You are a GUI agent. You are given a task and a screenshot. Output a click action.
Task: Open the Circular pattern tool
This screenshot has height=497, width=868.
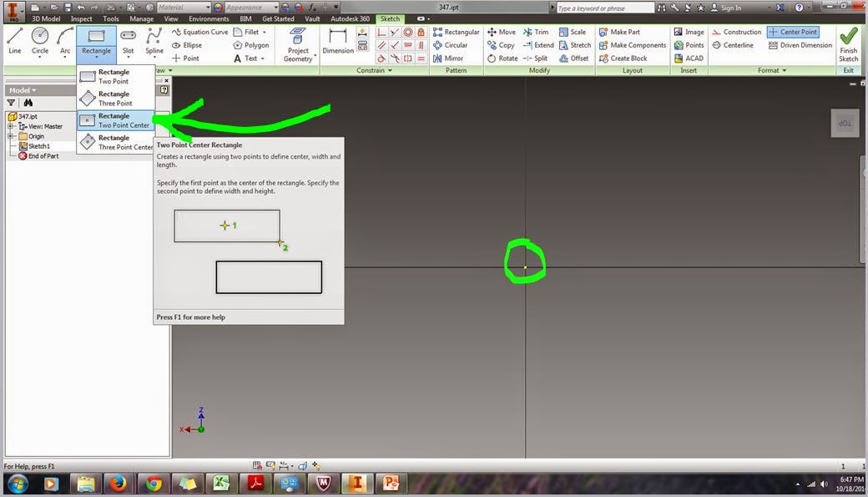tap(450, 45)
